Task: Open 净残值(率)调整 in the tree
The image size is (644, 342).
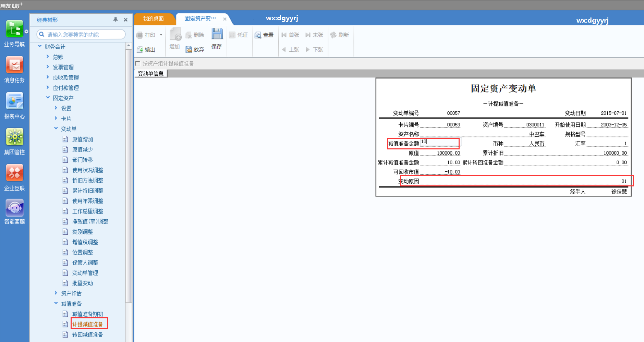Action: click(90, 221)
